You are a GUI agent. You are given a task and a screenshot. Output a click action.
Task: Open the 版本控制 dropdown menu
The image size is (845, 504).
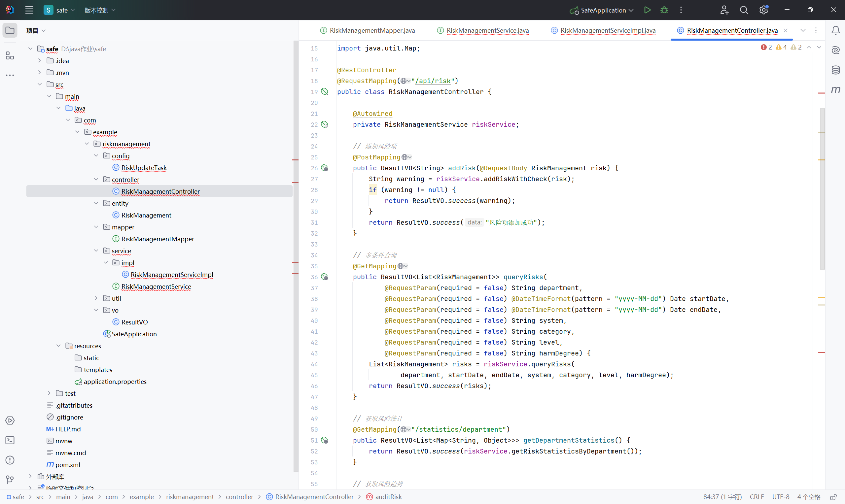pyautogui.click(x=100, y=10)
